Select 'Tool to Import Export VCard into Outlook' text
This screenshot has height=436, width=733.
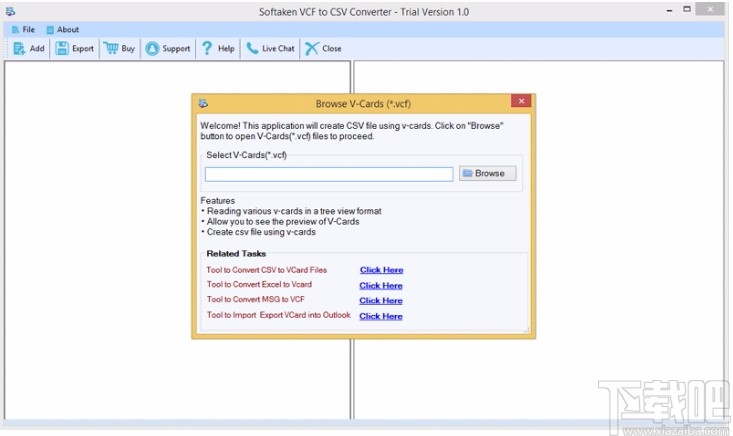click(x=279, y=315)
